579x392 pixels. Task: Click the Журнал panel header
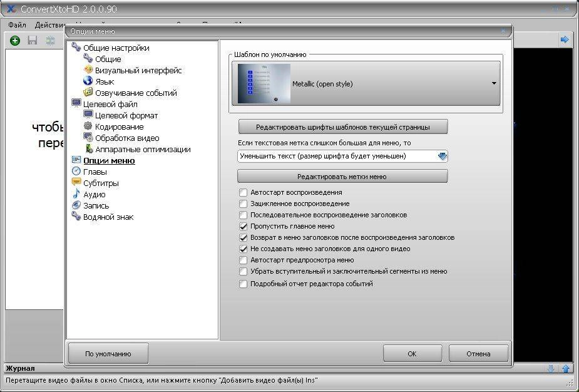[x=20, y=368]
